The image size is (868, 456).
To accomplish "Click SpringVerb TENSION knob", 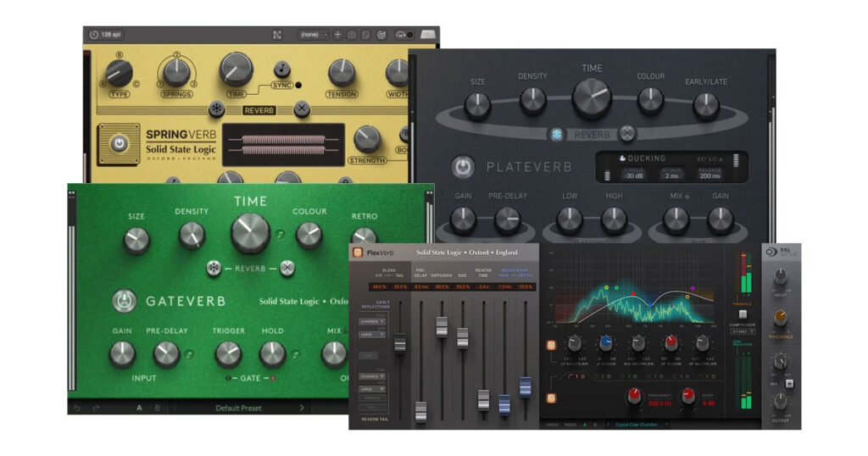I will click(x=342, y=73).
